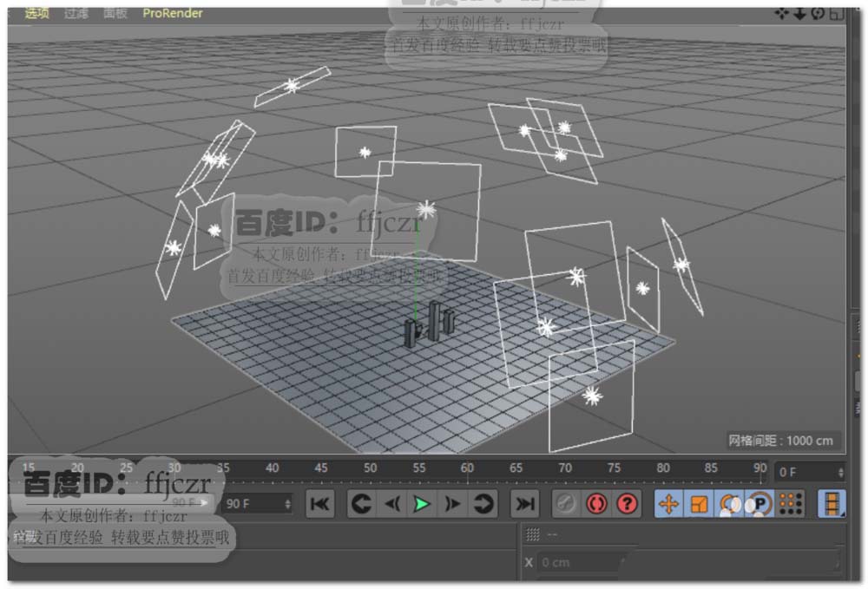868x589 pixels.
Task: Toggle the single/four-view layout icon
Action: pyautogui.click(x=838, y=13)
